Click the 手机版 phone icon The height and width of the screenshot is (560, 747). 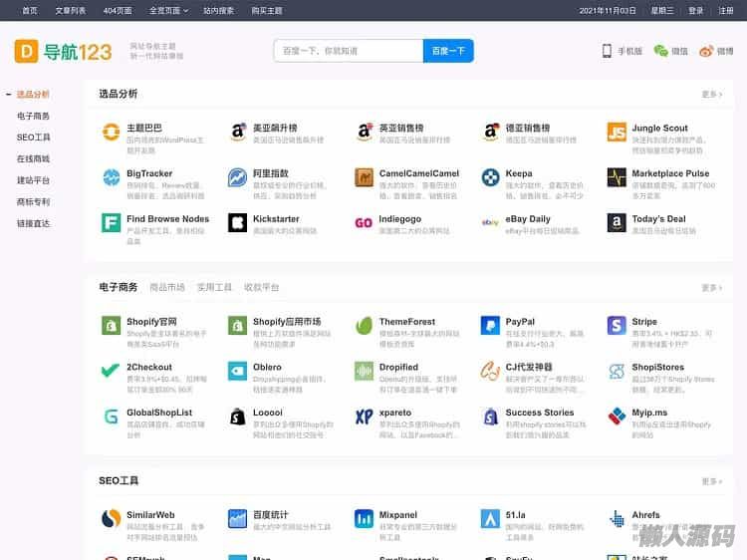[607, 51]
